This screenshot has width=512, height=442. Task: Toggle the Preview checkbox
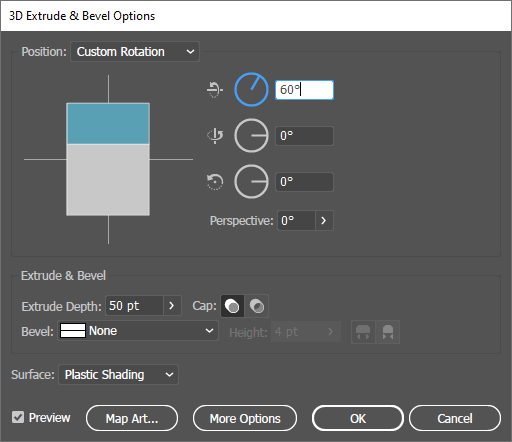(x=18, y=417)
